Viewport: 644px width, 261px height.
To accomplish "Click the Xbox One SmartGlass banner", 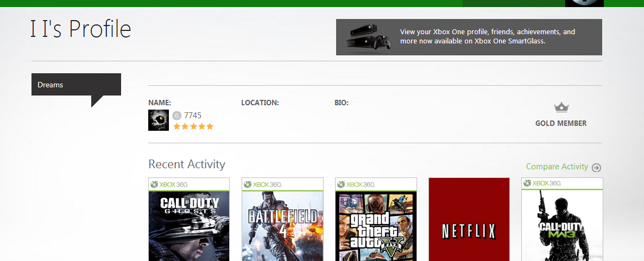I will (469, 37).
